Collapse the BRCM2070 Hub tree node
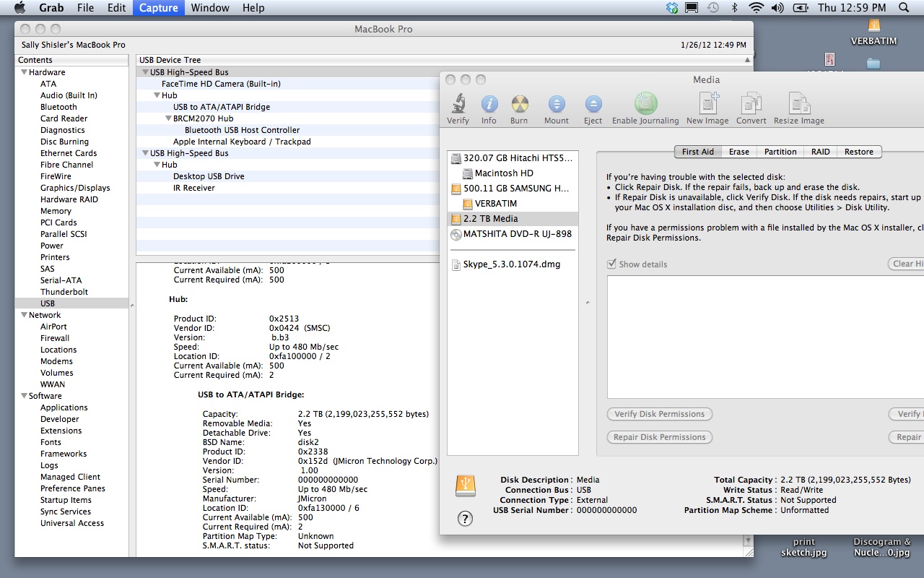 coord(167,118)
